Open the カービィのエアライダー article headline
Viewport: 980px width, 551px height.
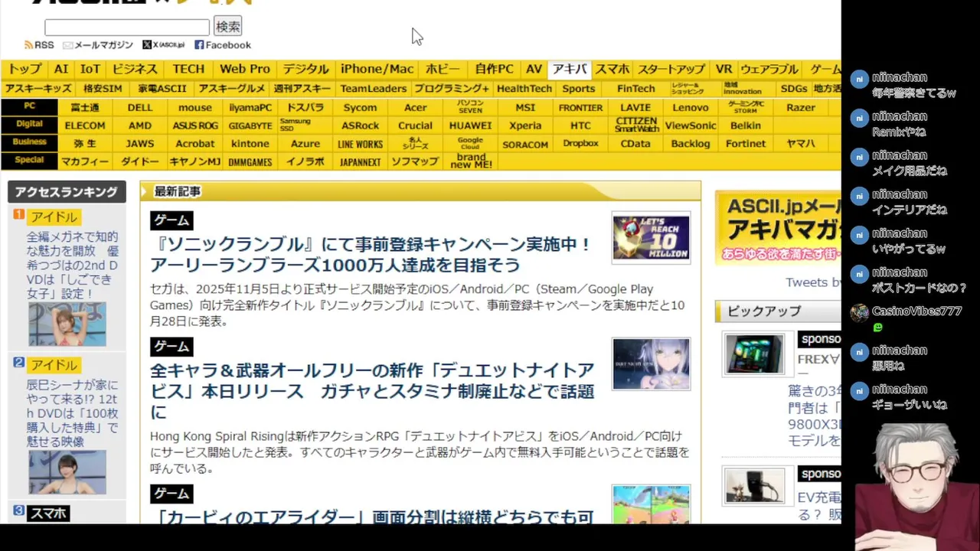click(373, 517)
